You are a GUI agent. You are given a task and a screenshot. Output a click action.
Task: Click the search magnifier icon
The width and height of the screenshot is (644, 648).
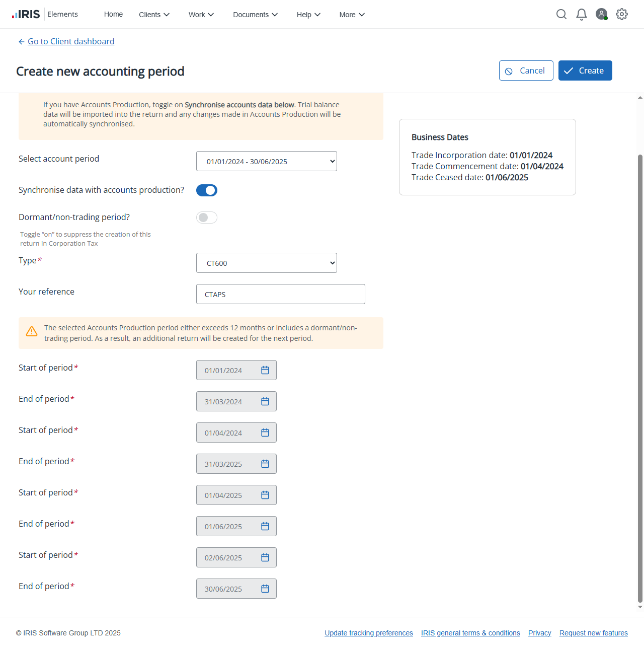tap(561, 14)
